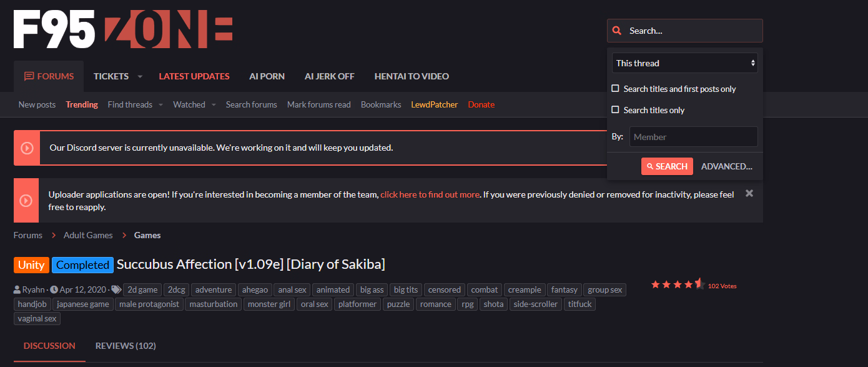Expand the Find threads dropdown arrow
The height and width of the screenshot is (367, 868).
coord(160,105)
